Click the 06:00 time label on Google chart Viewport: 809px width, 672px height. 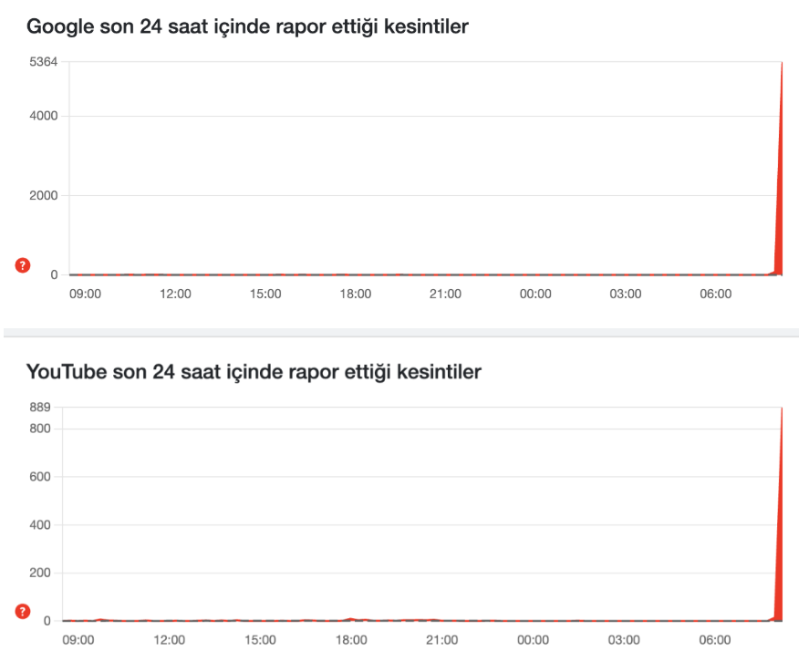click(715, 294)
